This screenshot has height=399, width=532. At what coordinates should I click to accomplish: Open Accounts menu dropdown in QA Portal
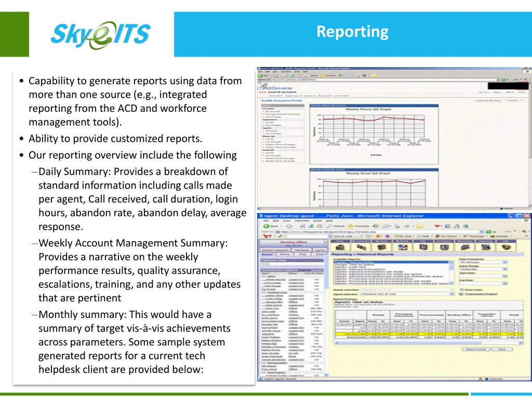[276, 96]
